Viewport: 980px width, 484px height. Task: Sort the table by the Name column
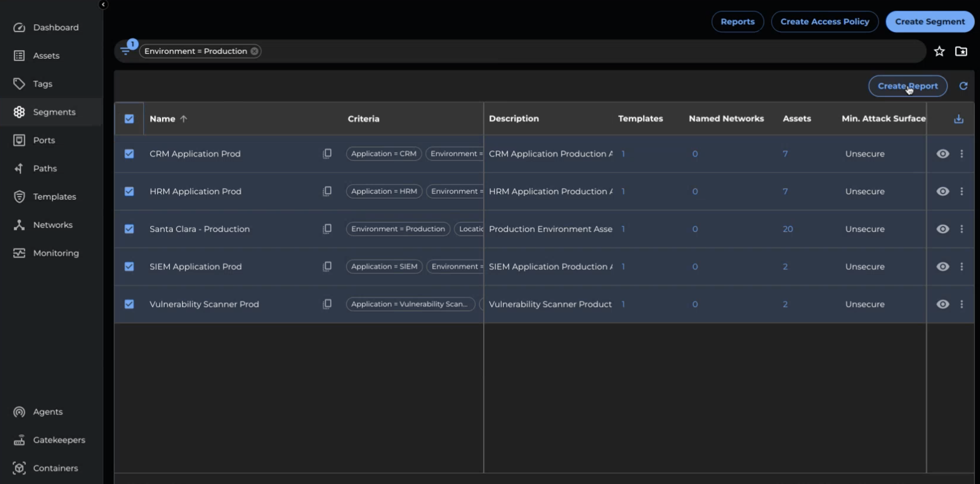point(163,118)
